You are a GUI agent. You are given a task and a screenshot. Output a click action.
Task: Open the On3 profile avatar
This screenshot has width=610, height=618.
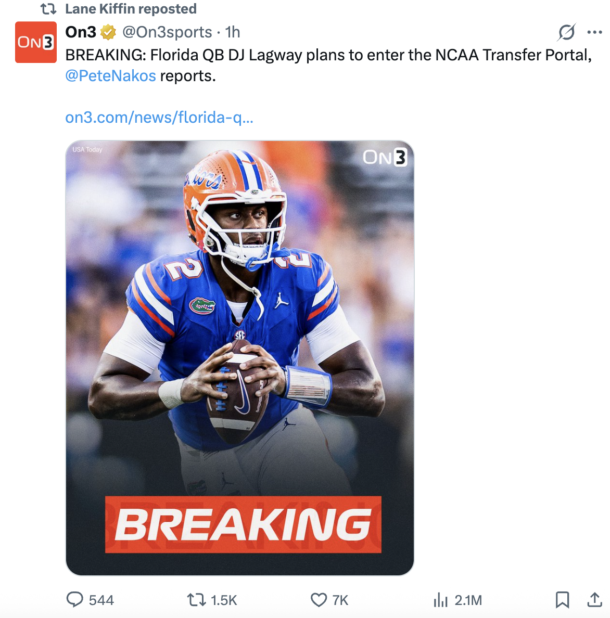click(35, 42)
